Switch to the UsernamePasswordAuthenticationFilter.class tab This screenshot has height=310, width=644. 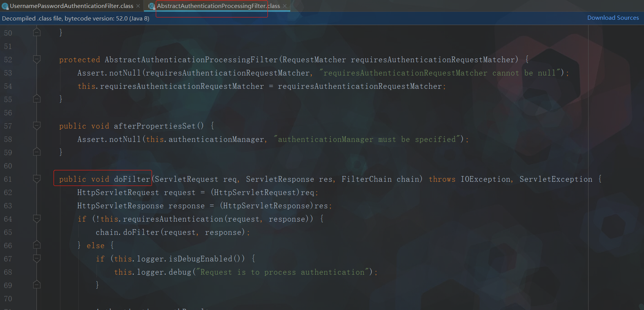click(x=71, y=6)
